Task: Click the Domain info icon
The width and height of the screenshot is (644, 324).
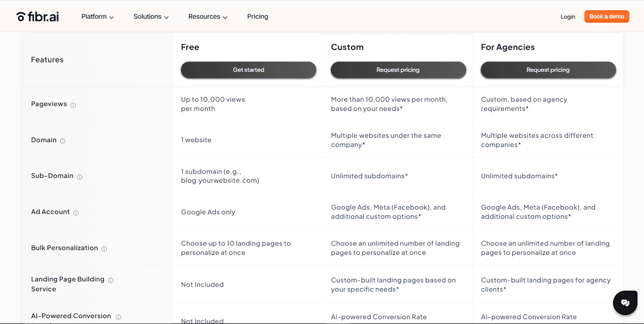Action: 63,141
